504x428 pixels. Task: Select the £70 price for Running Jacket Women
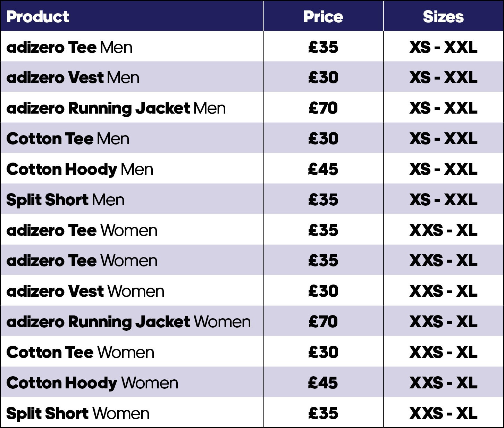(323, 322)
